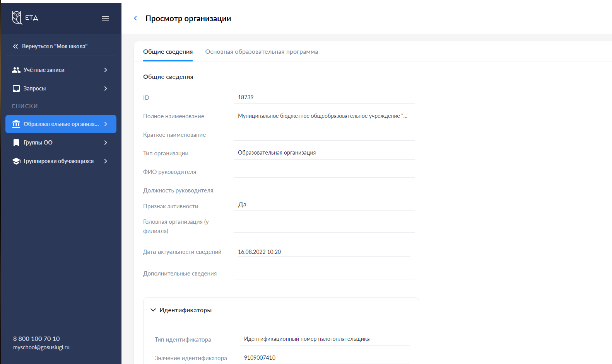612x364 pixels.
Task: Click the Группы ОО bookmark icon
Action: click(16, 143)
